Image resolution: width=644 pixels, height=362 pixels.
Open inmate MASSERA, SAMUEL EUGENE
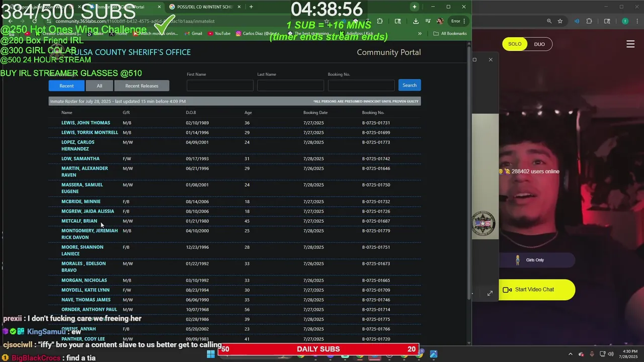click(82, 188)
